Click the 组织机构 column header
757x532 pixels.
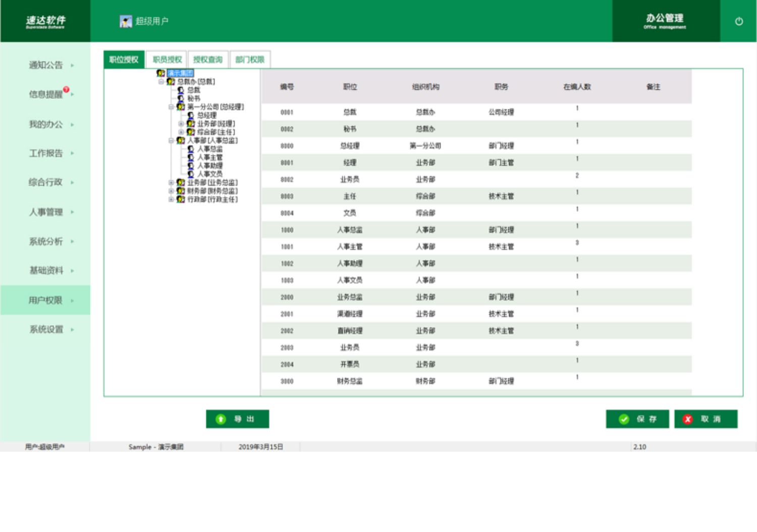(425, 87)
